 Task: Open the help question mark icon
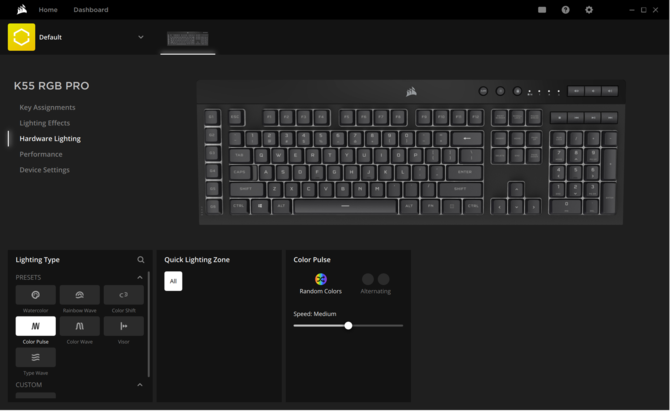pyautogui.click(x=565, y=10)
